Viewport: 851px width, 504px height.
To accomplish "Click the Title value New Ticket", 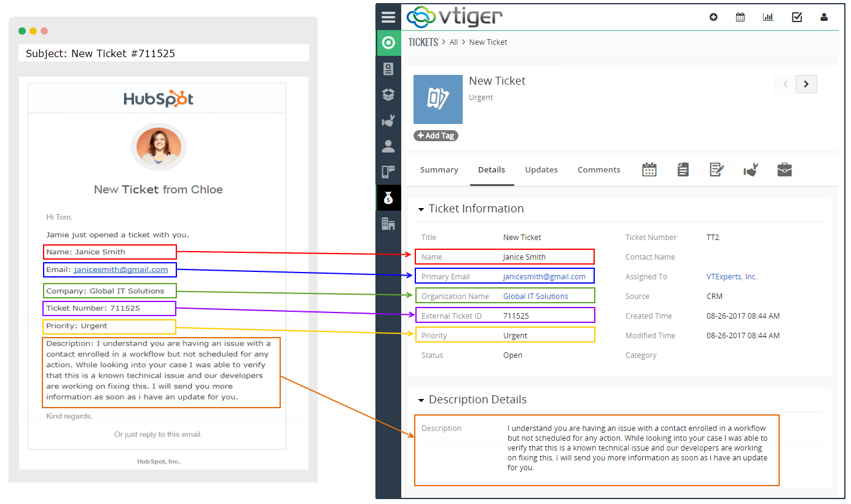I will pyautogui.click(x=522, y=238).
